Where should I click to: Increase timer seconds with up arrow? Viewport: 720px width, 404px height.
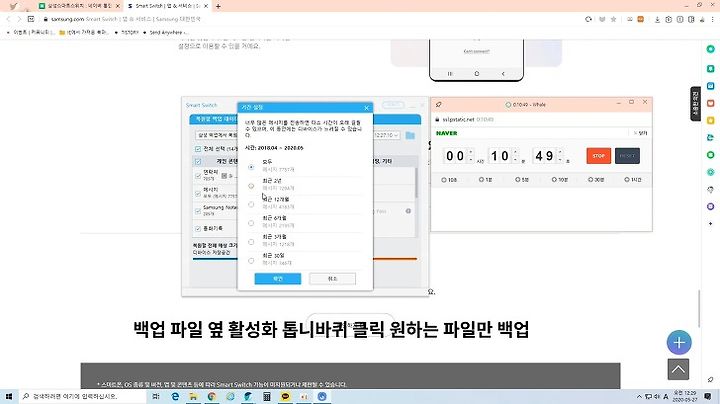pyautogui.click(x=560, y=152)
